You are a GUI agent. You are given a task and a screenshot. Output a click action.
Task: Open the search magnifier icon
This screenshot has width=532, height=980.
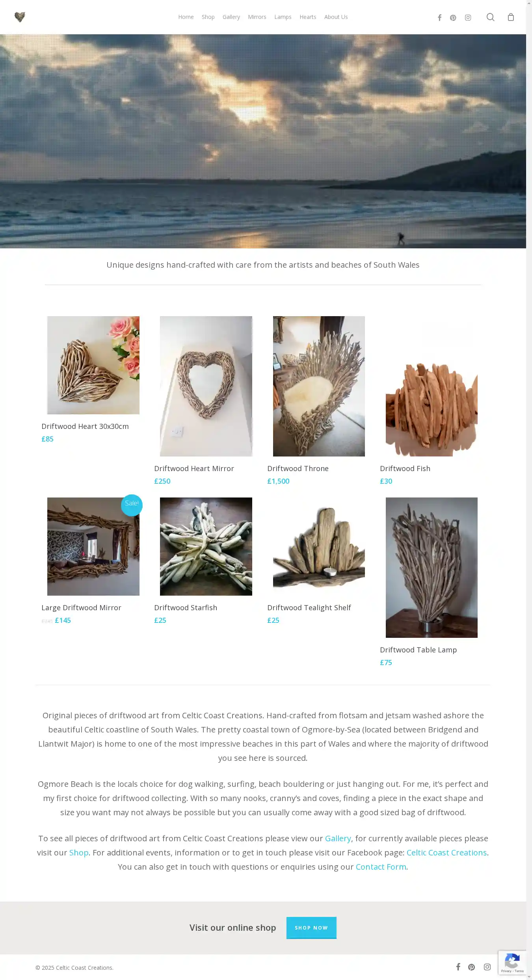pos(490,17)
